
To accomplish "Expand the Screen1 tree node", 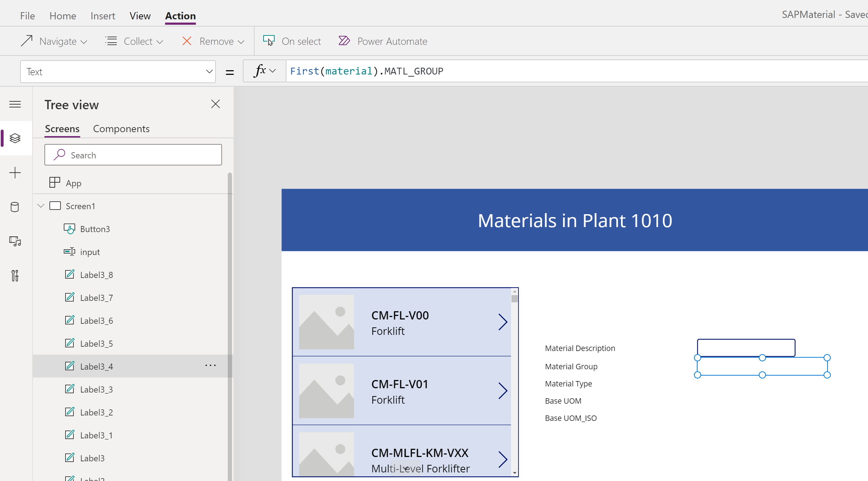I will (x=42, y=206).
